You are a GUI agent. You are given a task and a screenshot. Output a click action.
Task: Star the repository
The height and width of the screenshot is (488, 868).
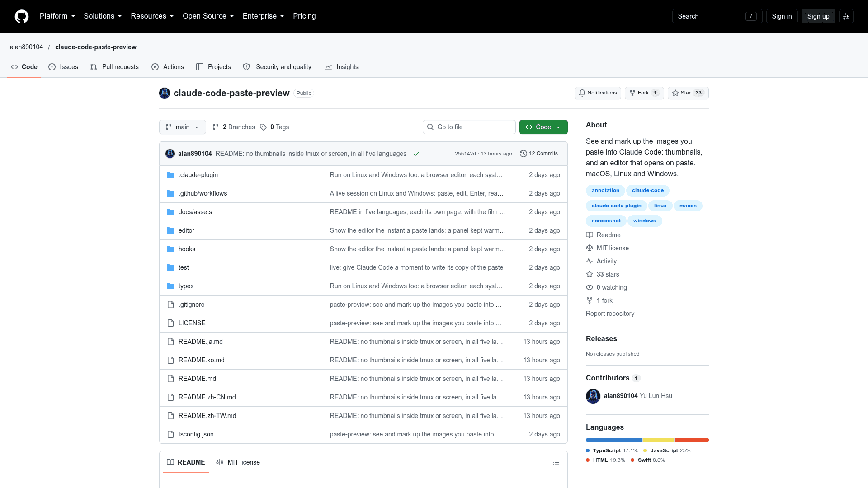coord(688,93)
